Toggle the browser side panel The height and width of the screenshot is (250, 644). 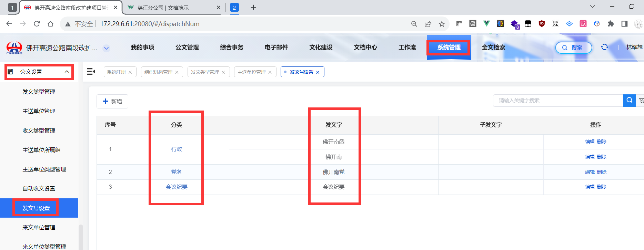click(x=624, y=24)
